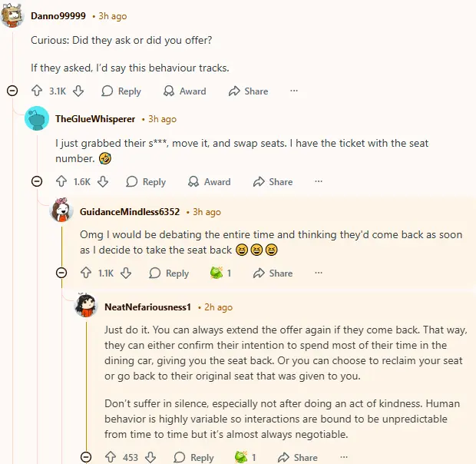Downvote Danno99999's comment
476x464 pixels.
[x=78, y=91]
